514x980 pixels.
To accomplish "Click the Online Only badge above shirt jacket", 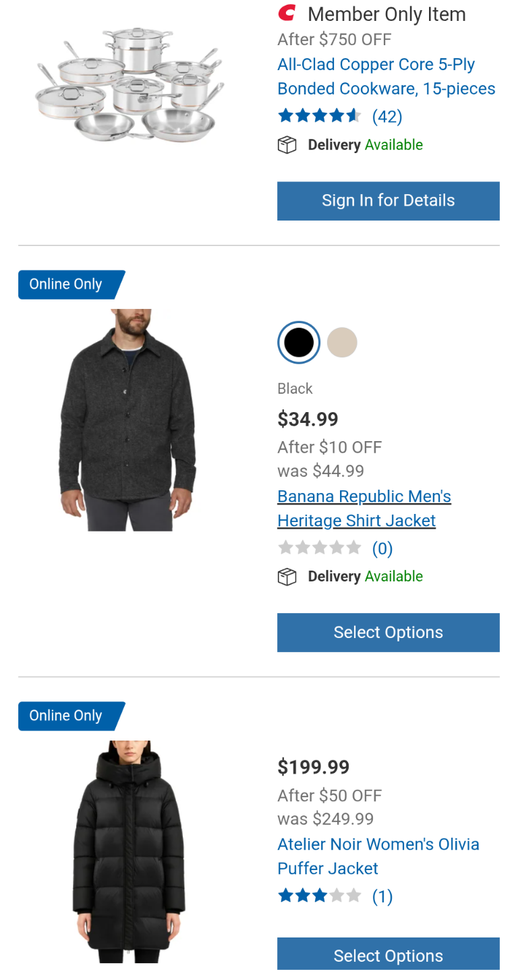I will coord(71,285).
